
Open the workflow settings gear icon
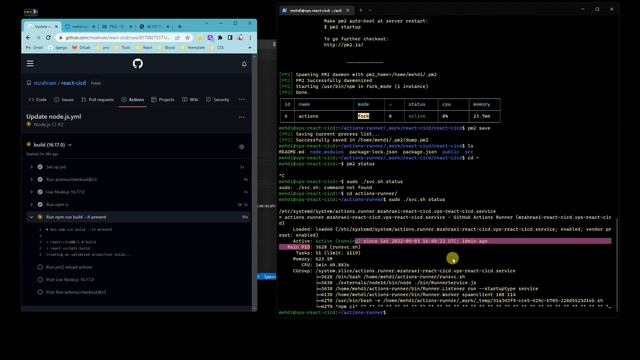tap(242, 147)
